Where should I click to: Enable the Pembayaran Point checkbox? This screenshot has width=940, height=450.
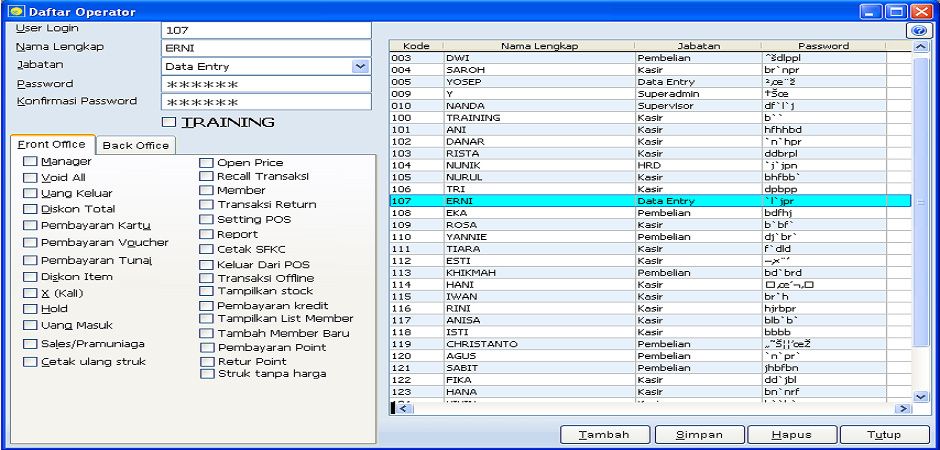pos(206,348)
